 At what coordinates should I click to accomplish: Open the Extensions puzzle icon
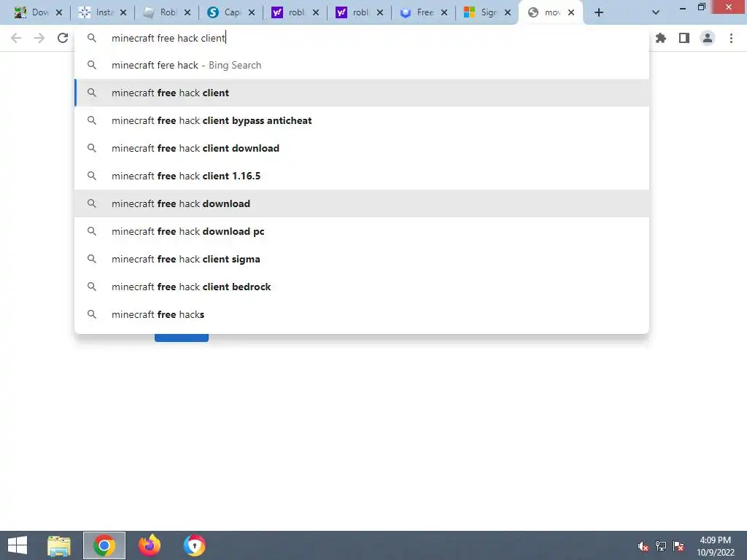point(660,38)
